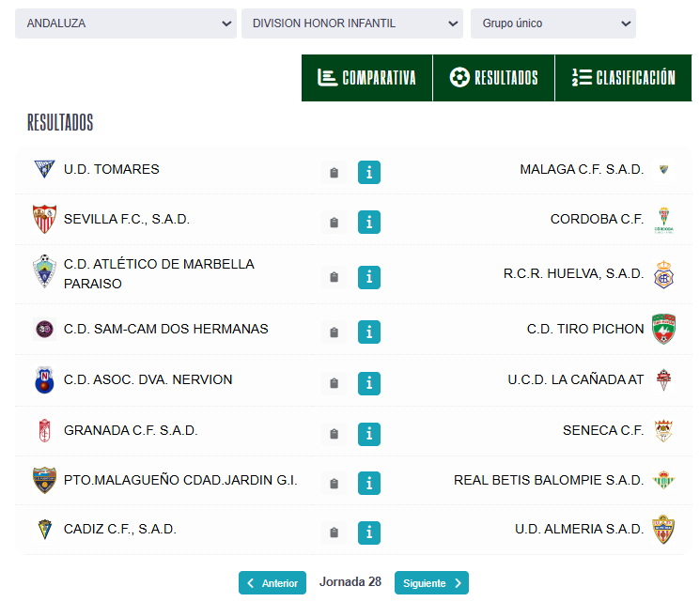The height and width of the screenshot is (602, 700).
Task: Switch to the Resultados tab
Action: click(493, 78)
